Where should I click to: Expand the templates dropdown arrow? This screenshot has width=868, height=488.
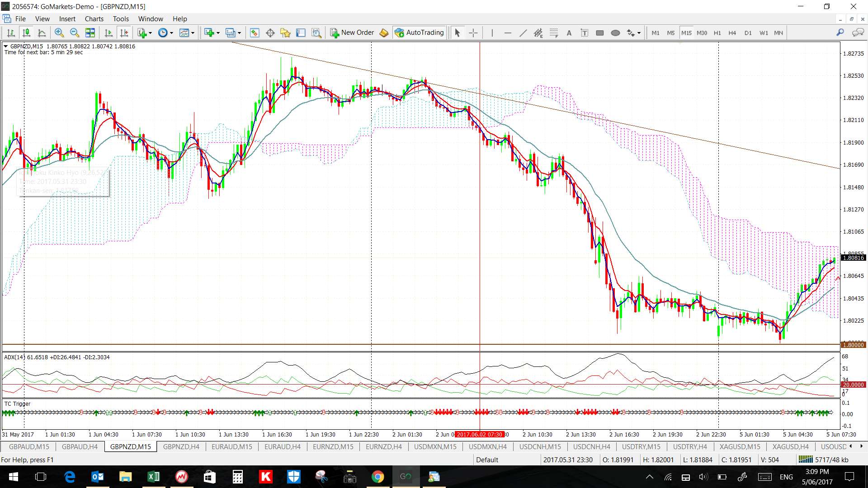(193, 33)
